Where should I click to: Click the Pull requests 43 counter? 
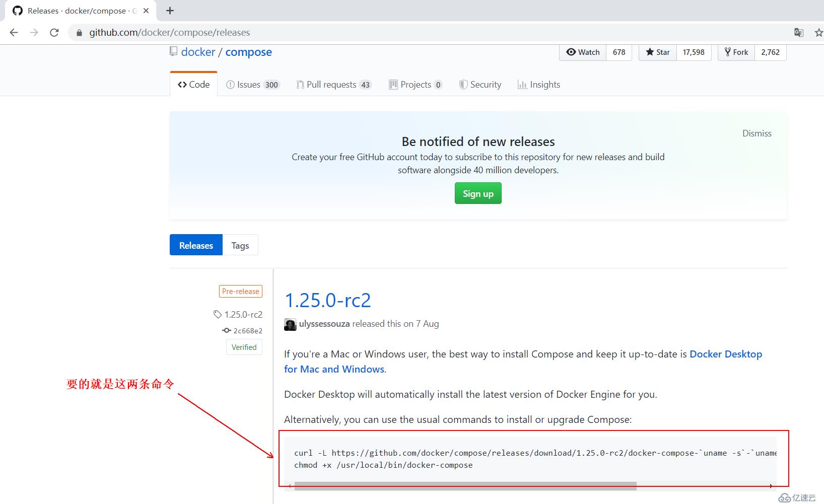point(365,85)
